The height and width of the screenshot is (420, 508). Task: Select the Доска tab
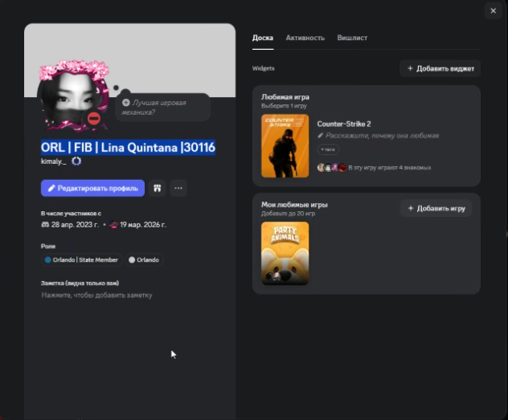point(262,38)
